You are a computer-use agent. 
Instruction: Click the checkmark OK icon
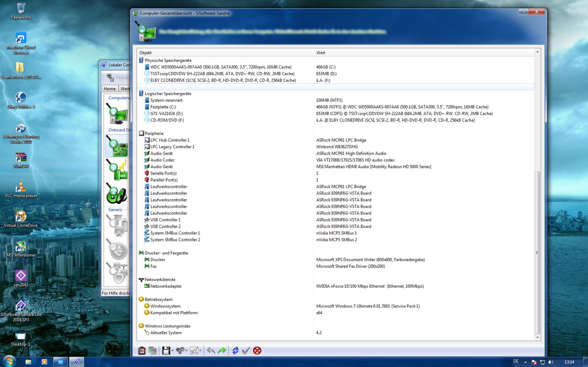(x=246, y=351)
